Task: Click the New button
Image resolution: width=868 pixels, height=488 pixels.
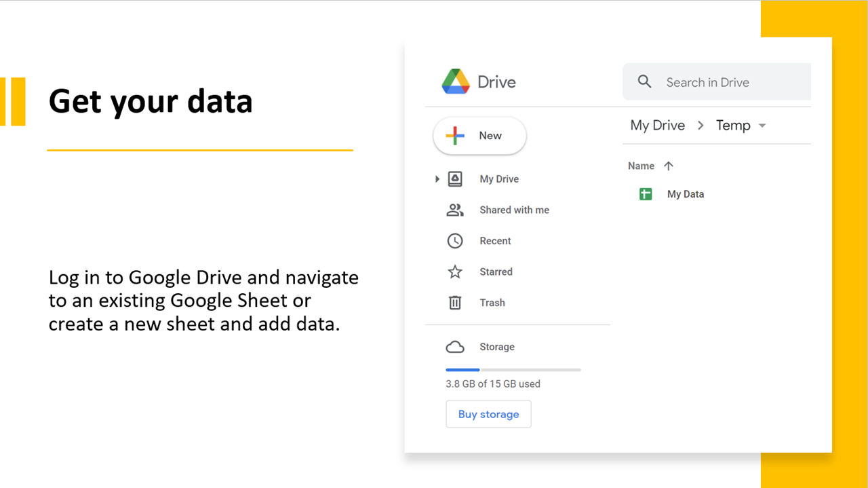Action: pos(479,136)
